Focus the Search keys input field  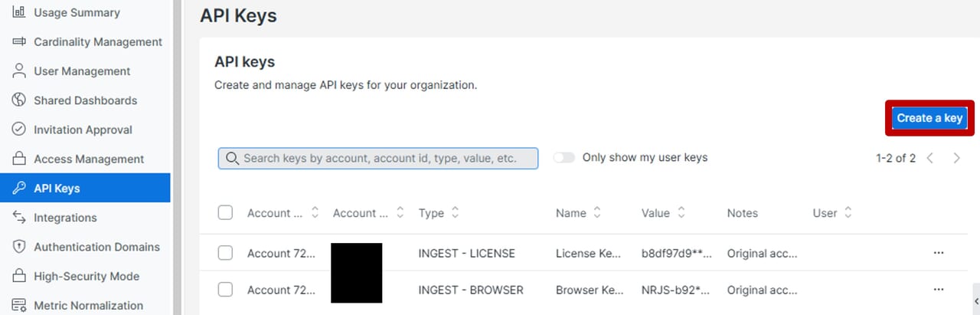click(378, 159)
